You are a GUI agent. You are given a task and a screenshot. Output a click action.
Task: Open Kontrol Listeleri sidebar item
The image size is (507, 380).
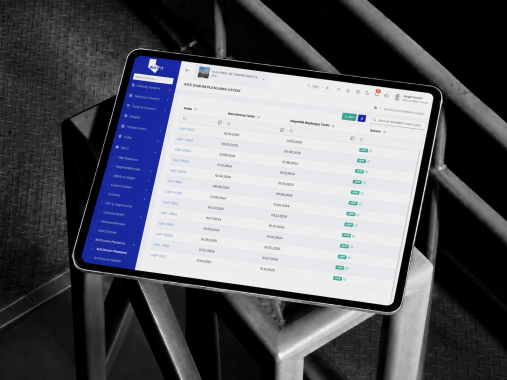click(x=121, y=186)
